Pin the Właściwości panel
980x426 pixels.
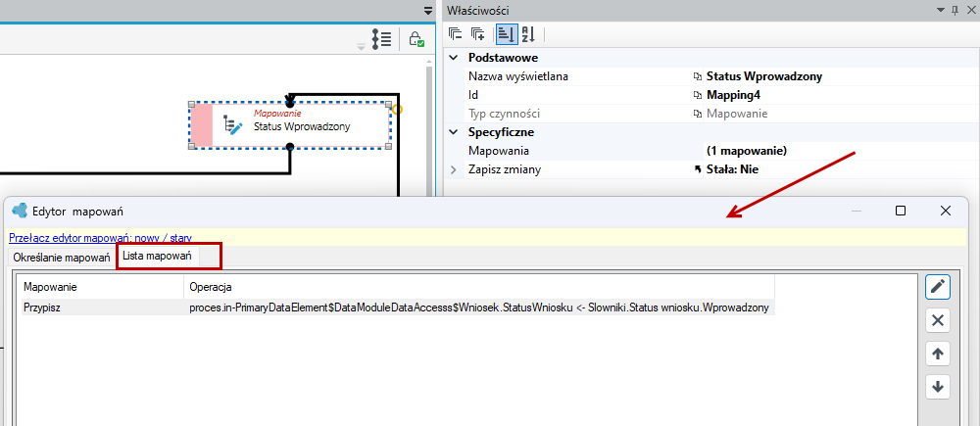pyautogui.click(x=955, y=10)
